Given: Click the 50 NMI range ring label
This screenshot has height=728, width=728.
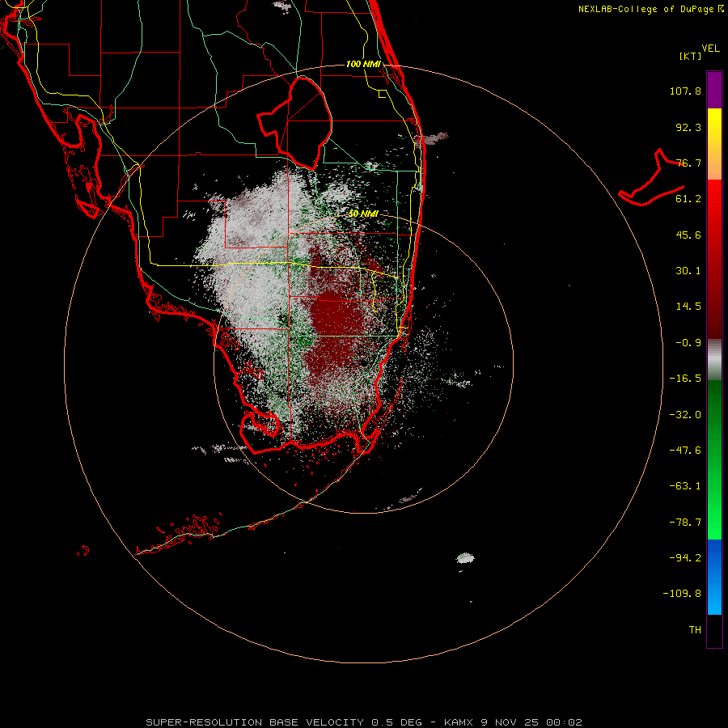Looking at the screenshot, I should tap(363, 214).
